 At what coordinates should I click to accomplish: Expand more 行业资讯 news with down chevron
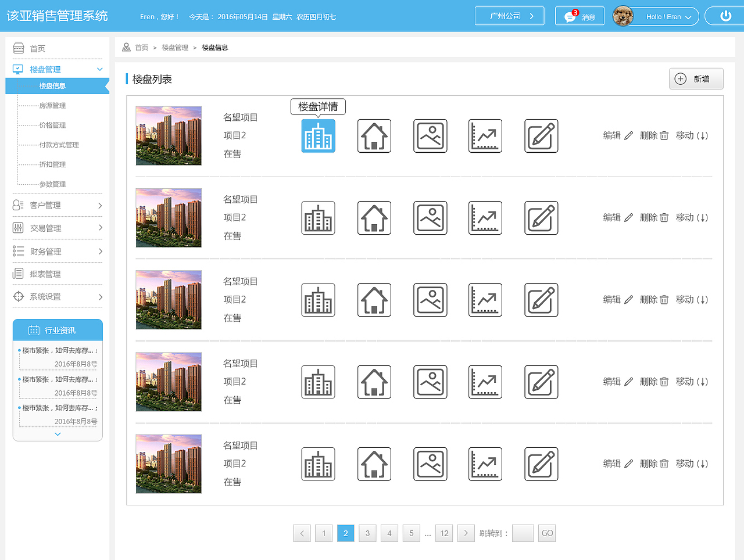58,434
